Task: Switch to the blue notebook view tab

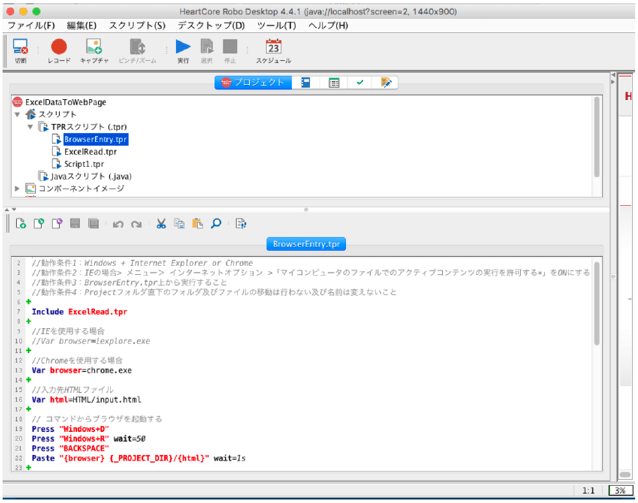Action: (x=306, y=83)
